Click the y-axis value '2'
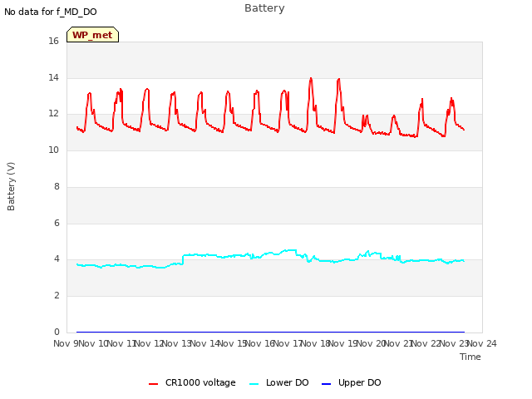532x399 pixels. click(57, 296)
